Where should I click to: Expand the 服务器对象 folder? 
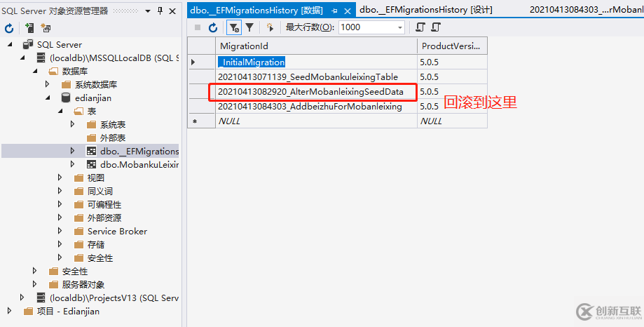[x=35, y=284]
